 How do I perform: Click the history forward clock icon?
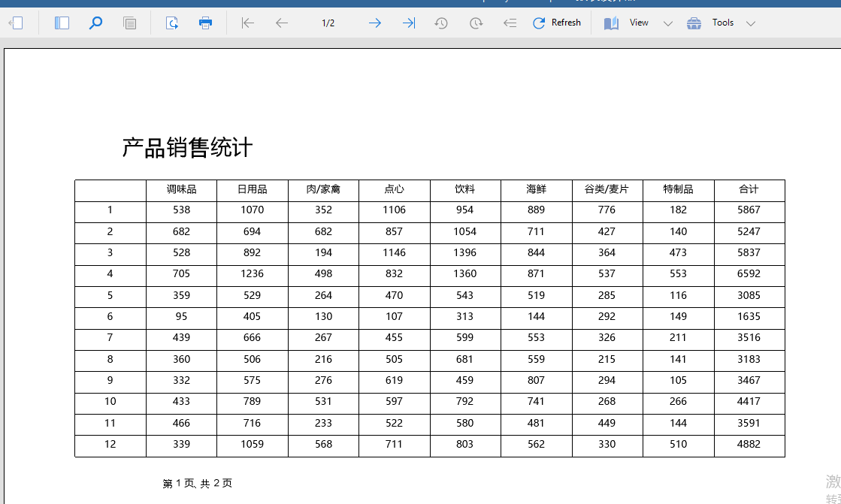pos(476,23)
